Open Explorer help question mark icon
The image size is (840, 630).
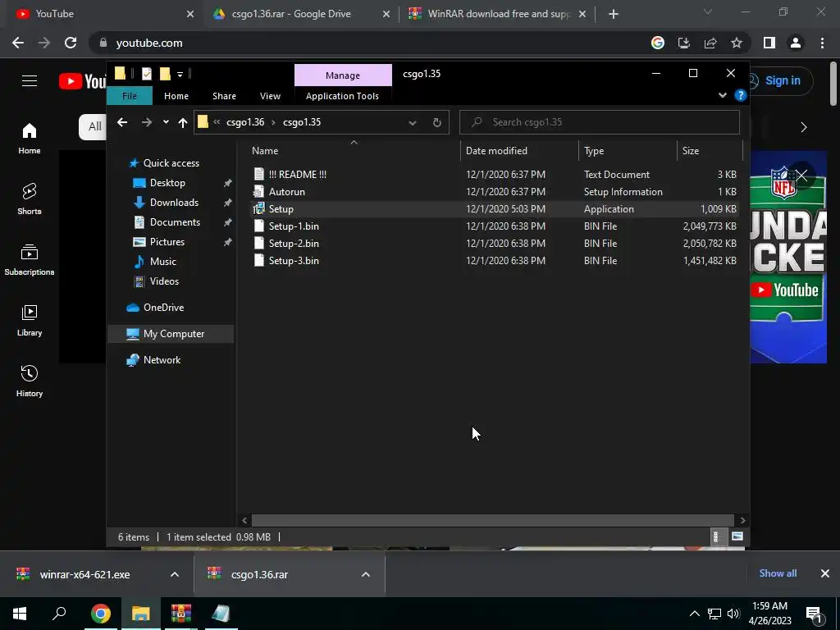coord(741,95)
